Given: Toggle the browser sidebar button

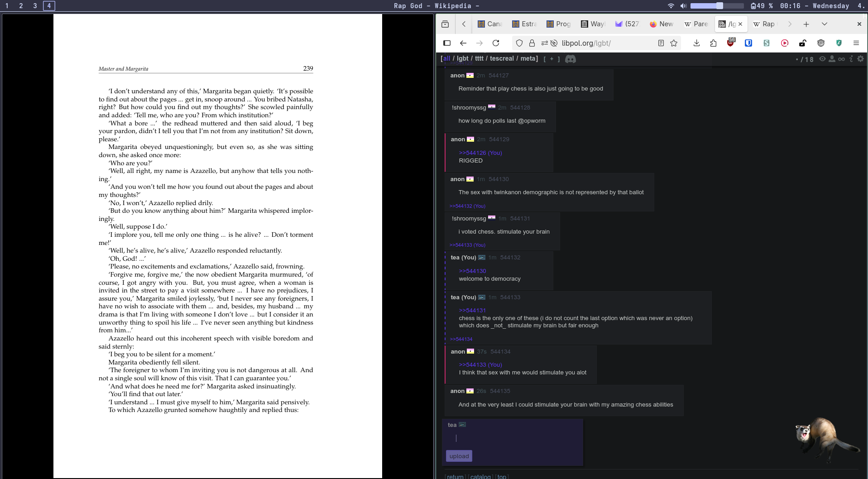Looking at the screenshot, I should (x=447, y=43).
